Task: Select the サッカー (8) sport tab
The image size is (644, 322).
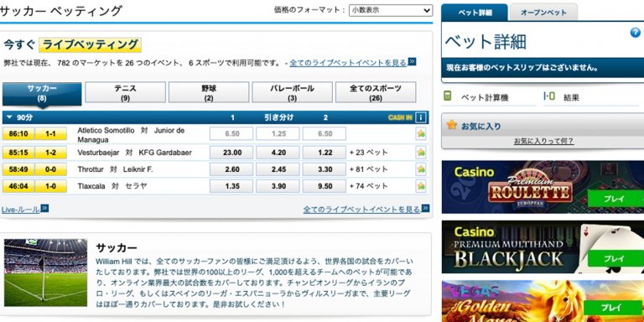Action: click(x=42, y=93)
